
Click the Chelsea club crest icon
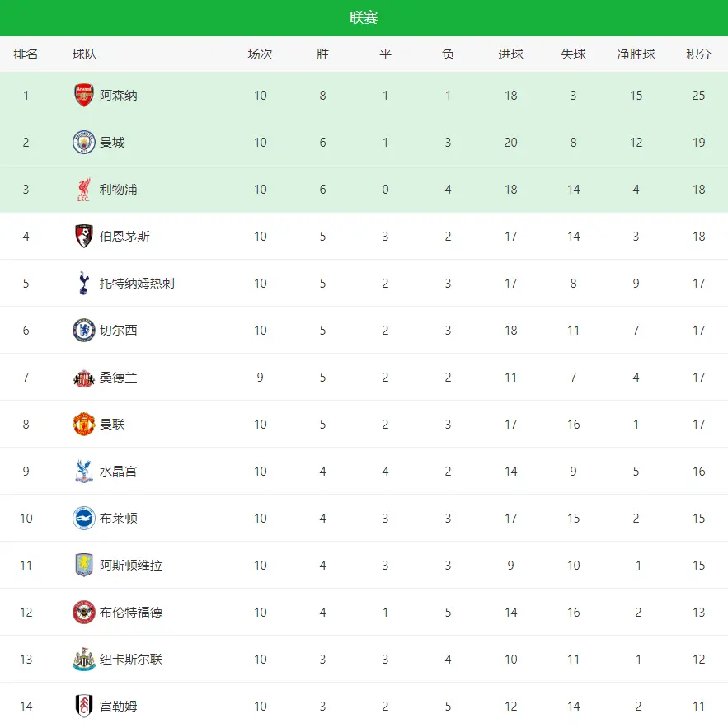click(84, 331)
